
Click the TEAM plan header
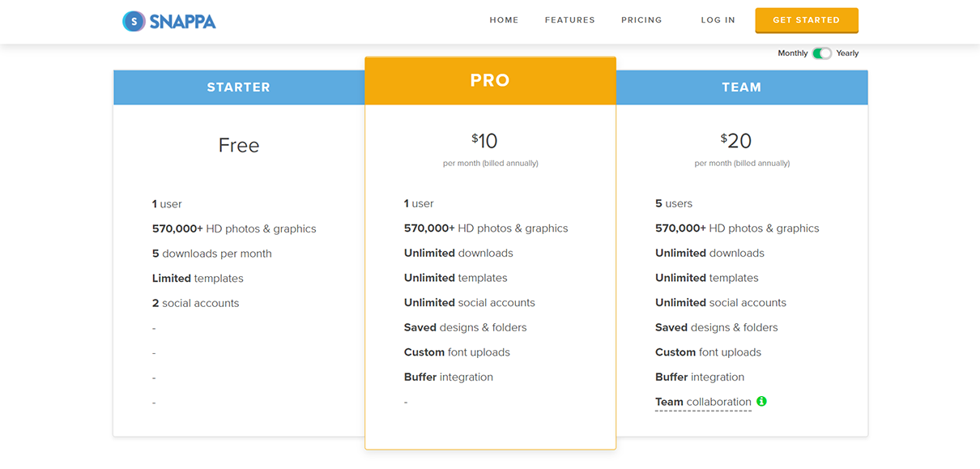tap(741, 87)
